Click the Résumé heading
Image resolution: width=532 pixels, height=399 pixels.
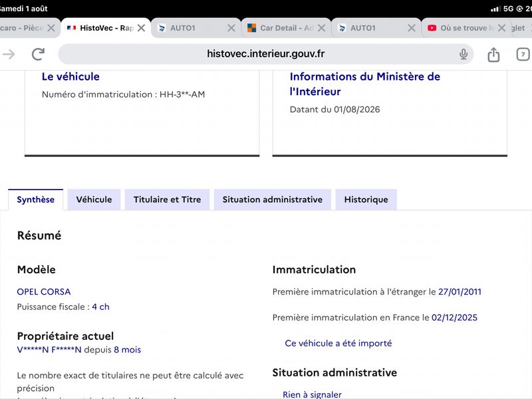39,235
